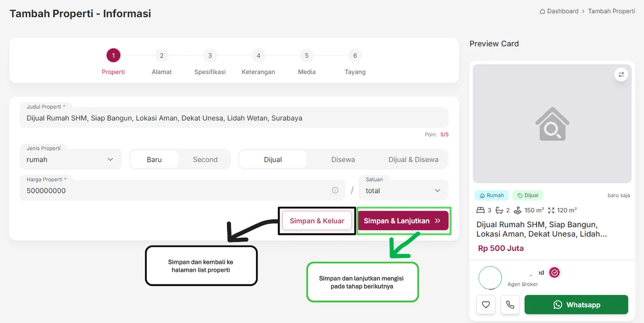Choose the Dijual & Disewa option
Viewport: 644px width, 323px height.
point(413,160)
